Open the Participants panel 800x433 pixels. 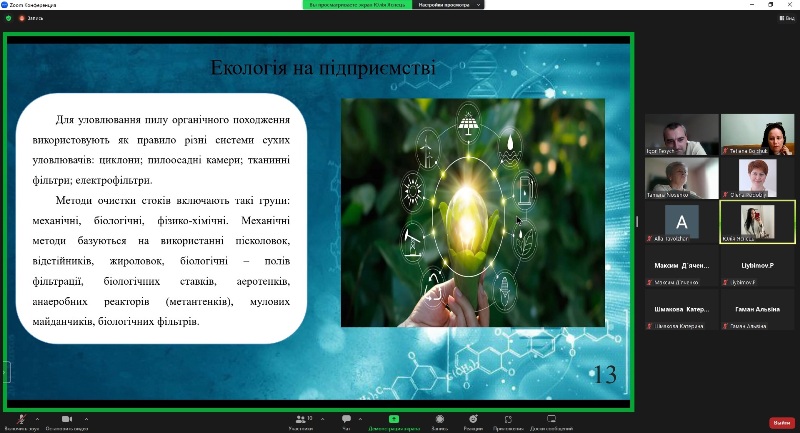coord(301,422)
